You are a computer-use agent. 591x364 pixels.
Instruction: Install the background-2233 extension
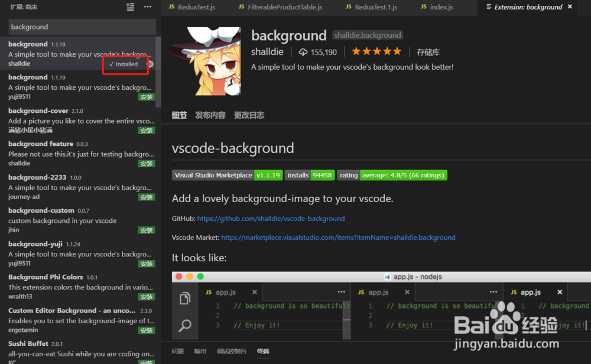[146, 197]
